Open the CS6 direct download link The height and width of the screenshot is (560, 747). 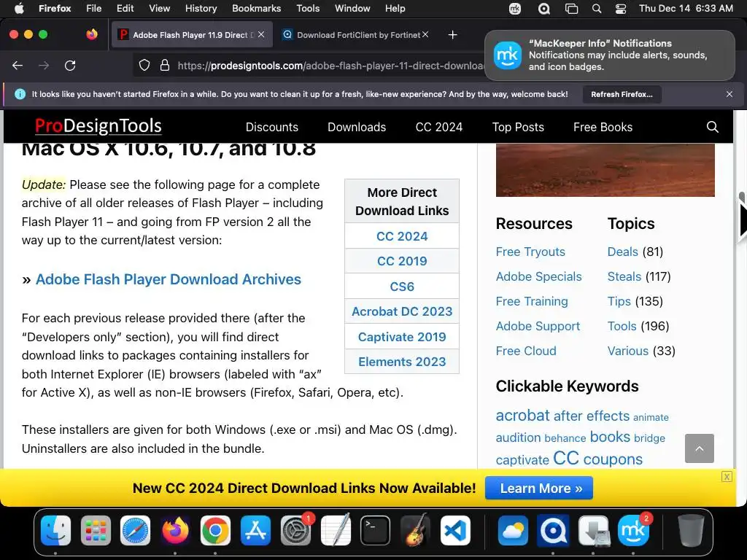point(402,287)
